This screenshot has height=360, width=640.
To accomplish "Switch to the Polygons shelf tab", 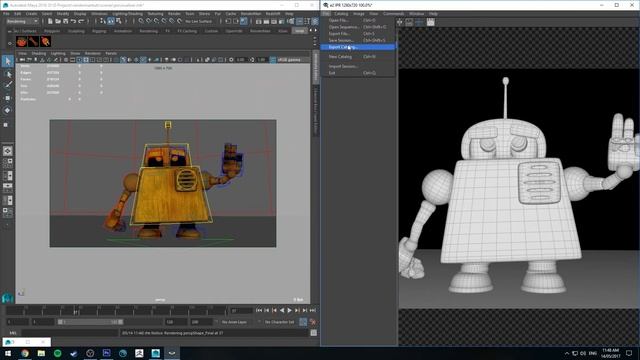I will (52, 31).
